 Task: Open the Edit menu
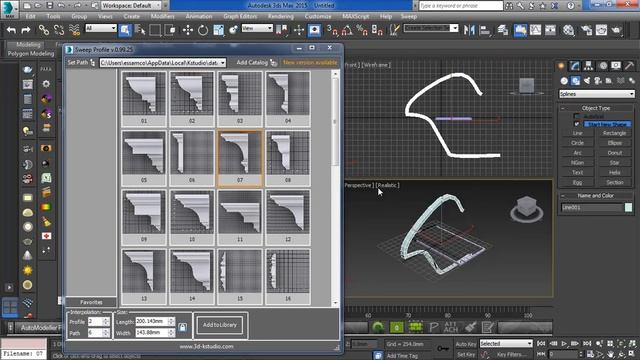(31, 16)
